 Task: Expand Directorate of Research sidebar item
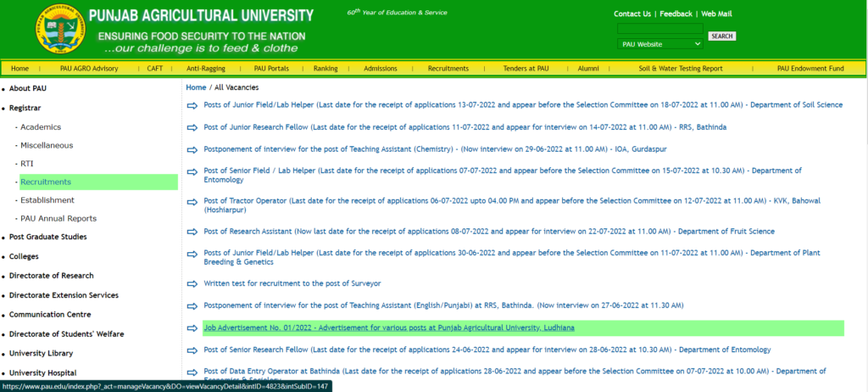click(51, 276)
